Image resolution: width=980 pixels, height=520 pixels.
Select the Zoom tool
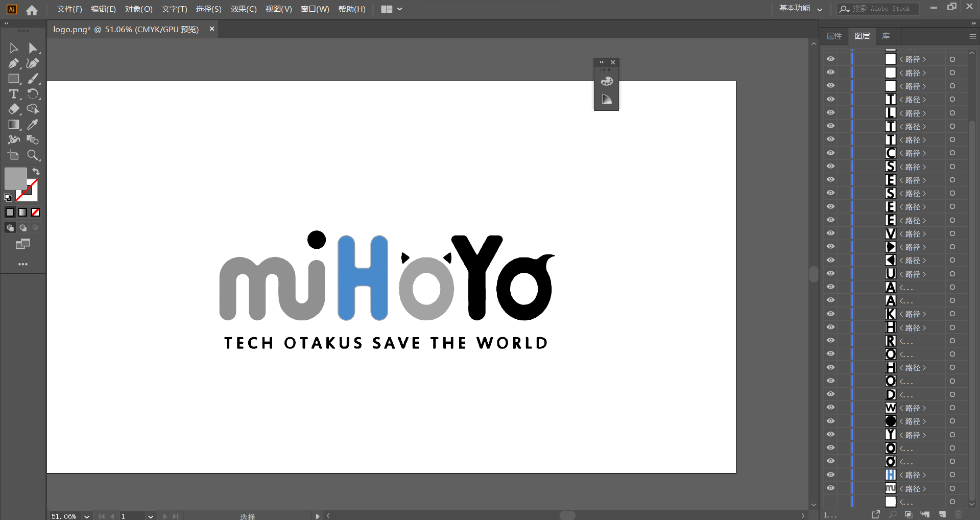[x=33, y=155]
